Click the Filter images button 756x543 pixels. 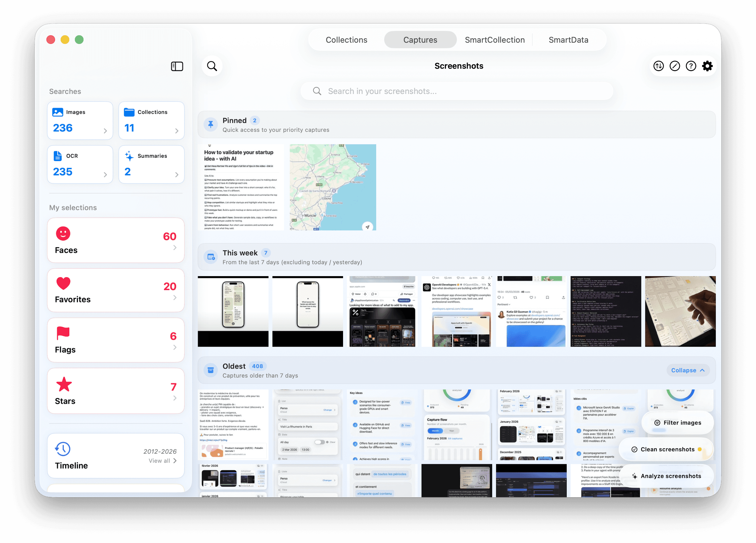coord(678,423)
